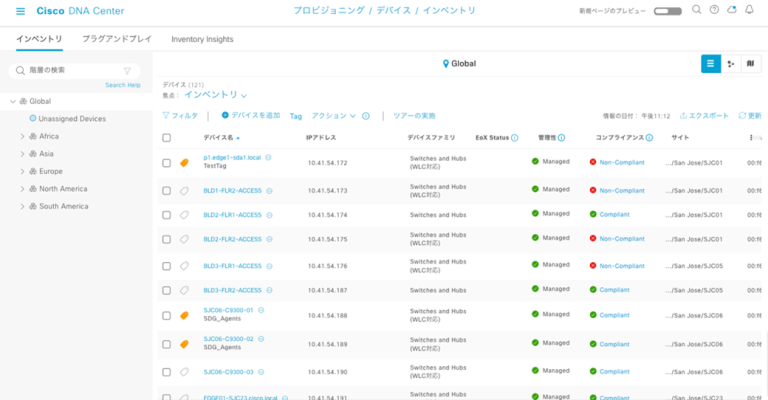The height and width of the screenshot is (400, 768).
Task: Click orange tag icon for SJC06-C9300-02
Action: 184,344
